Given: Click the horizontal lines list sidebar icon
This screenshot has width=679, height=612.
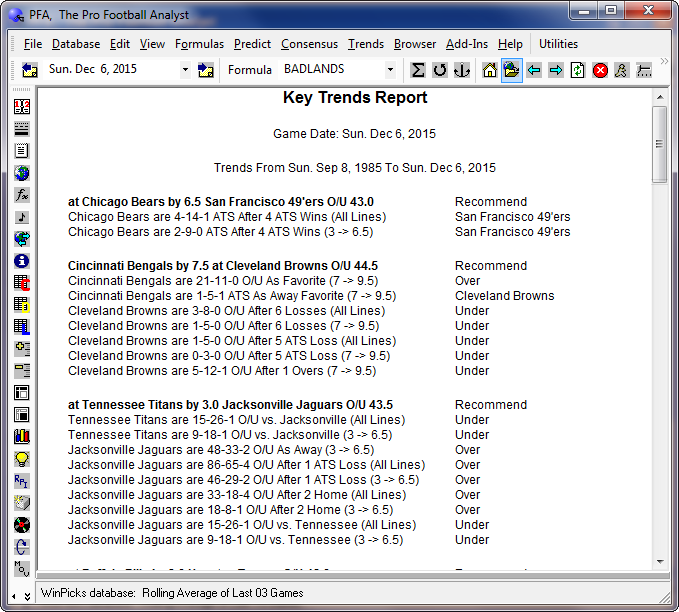Looking at the screenshot, I should [x=22, y=129].
